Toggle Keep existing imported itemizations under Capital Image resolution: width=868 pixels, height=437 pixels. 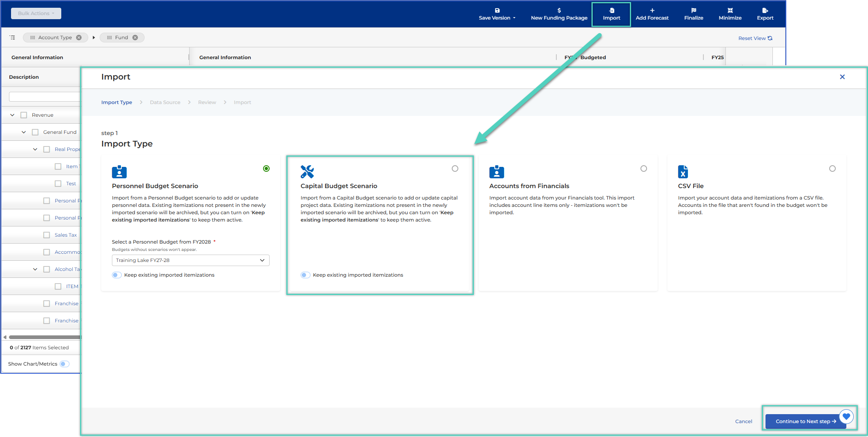point(306,275)
